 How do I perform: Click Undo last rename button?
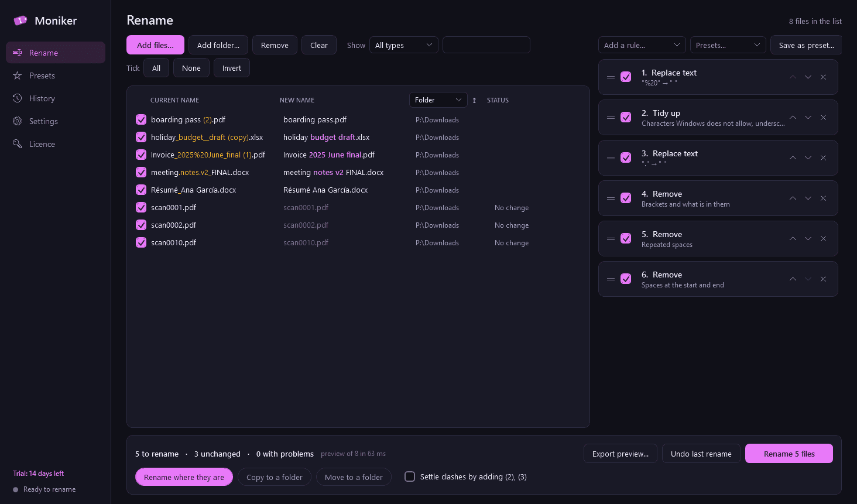point(701,454)
